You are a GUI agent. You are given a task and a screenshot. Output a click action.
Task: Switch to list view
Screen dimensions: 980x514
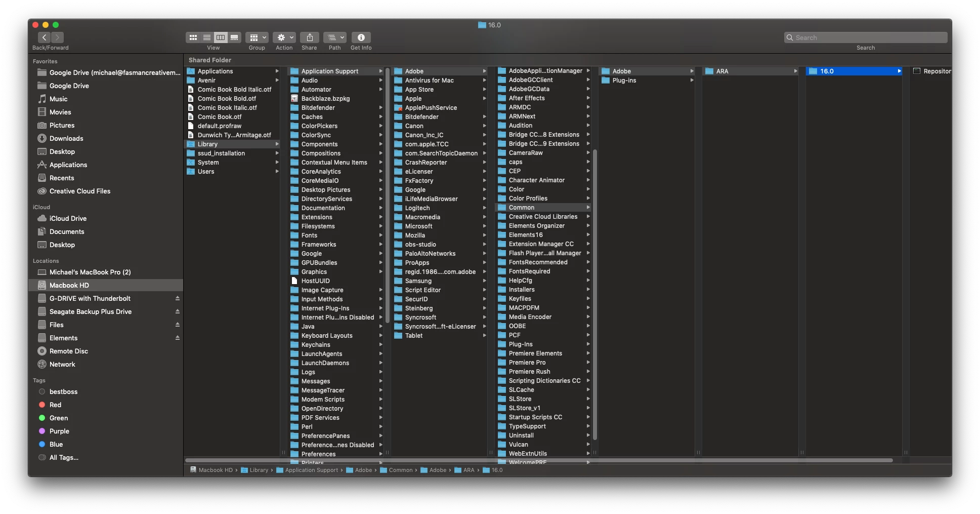click(207, 37)
